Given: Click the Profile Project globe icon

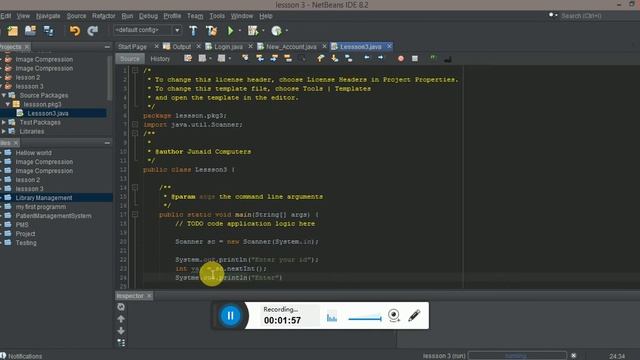Looking at the screenshot, I should coord(276,31).
